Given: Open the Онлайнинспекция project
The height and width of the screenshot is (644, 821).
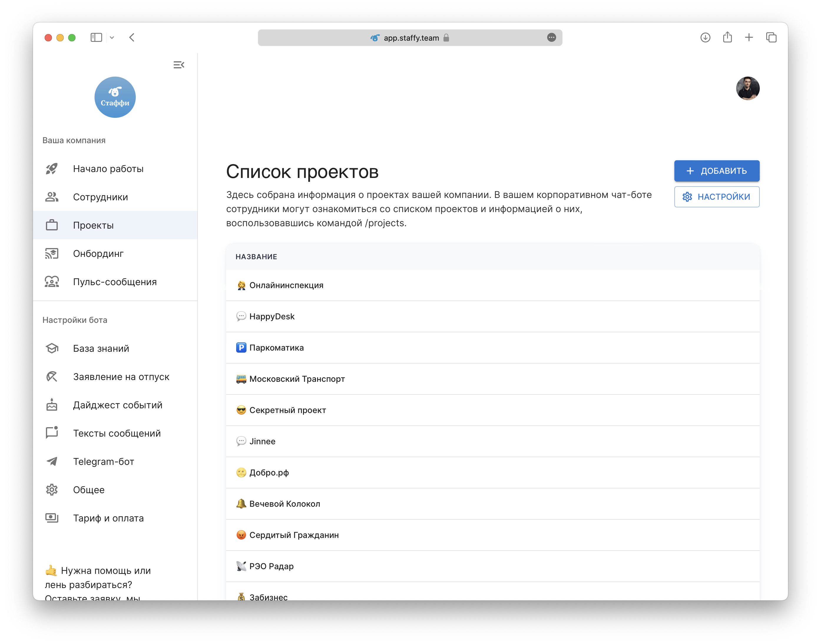Looking at the screenshot, I should click(492, 285).
